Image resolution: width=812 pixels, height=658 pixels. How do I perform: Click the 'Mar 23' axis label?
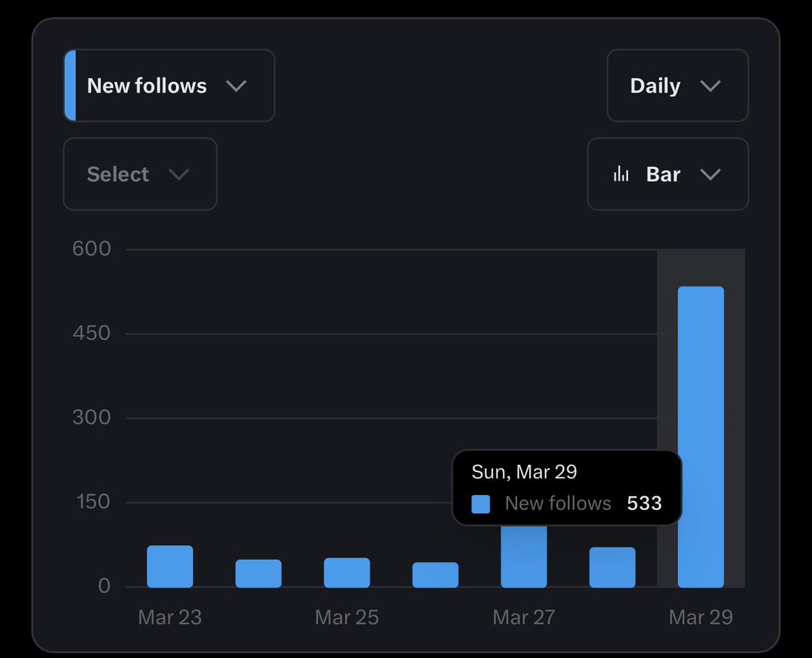tap(170, 617)
